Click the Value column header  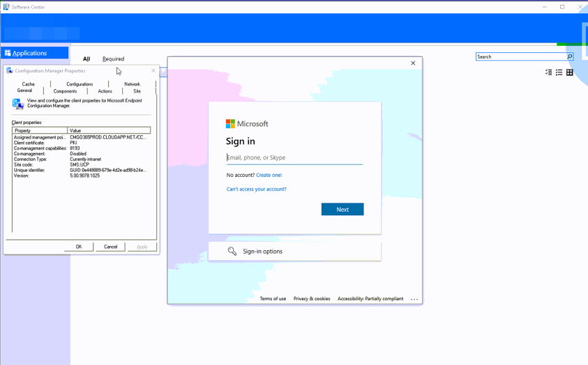(109, 130)
